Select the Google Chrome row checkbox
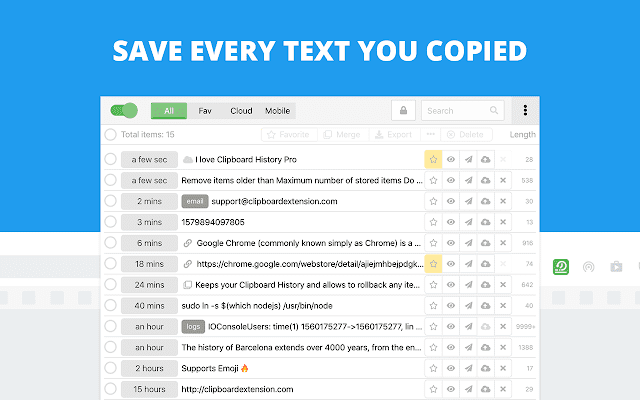This screenshot has height=400, width=640. (x=110, y=242)
